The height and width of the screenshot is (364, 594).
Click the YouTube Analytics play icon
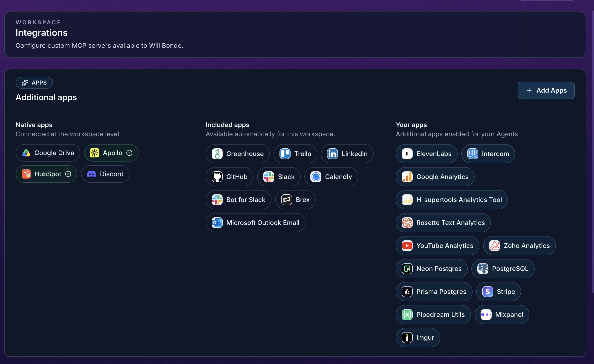tap(407, 246)
